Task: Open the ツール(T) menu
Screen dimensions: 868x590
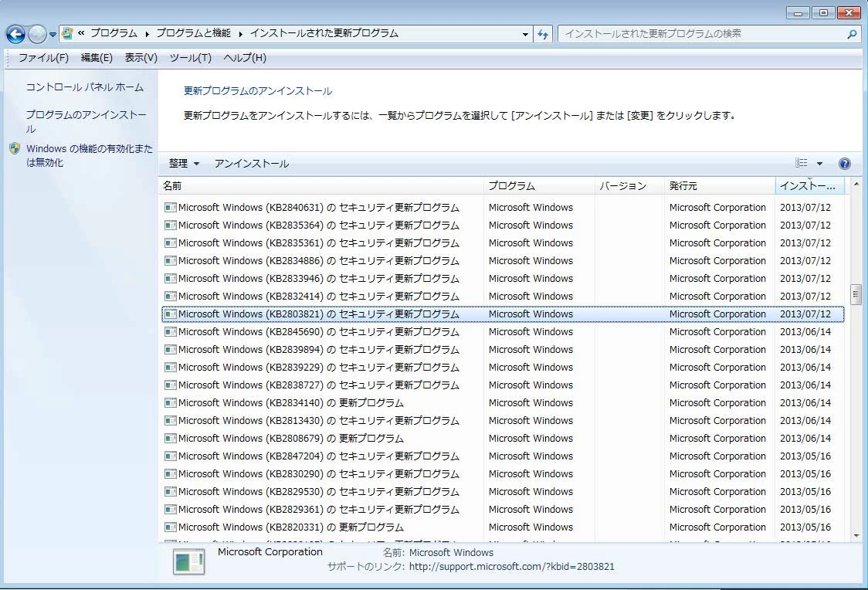Action: point(191,58)
